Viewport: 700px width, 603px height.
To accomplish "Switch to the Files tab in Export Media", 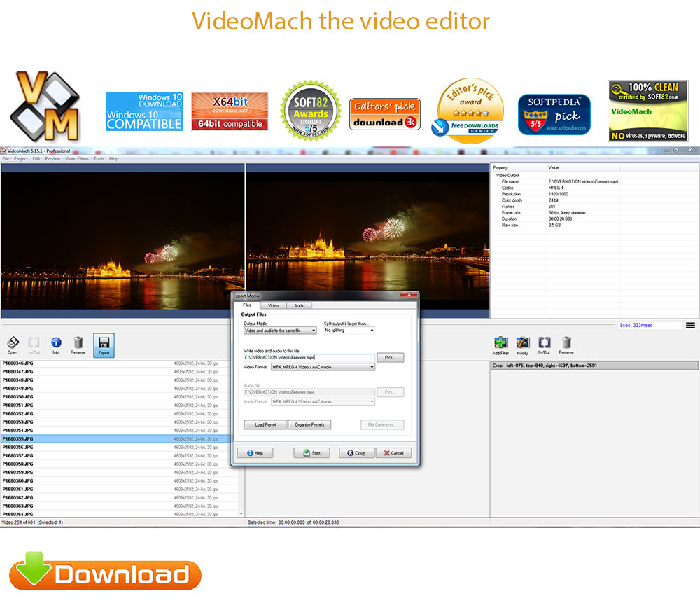I will coord(247,305).
